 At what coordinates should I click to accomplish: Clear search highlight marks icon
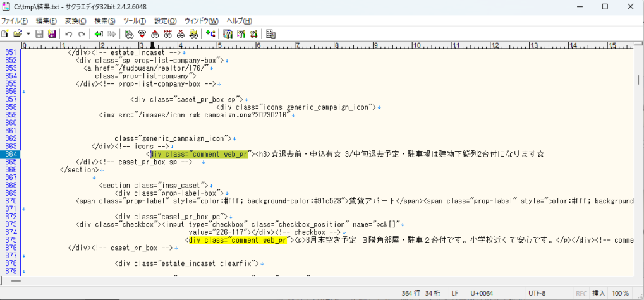tap(181, 33)
